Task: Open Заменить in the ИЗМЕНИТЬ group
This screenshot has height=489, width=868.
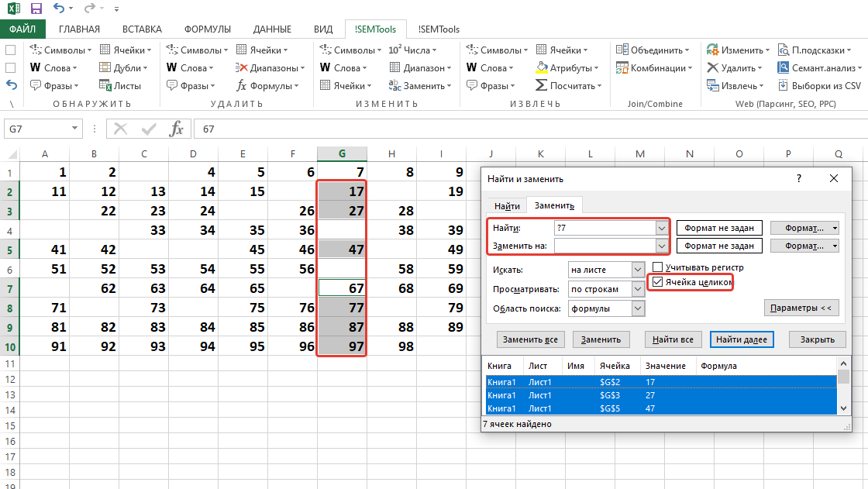Action: [420, 85]
